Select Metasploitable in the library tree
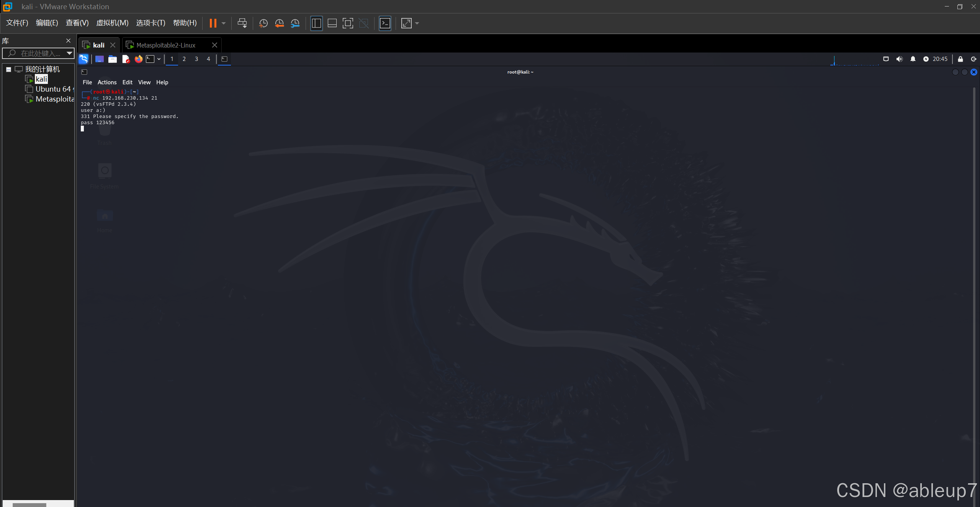Image resolution: width=980 pixels, height=507 pixels. tap(55, 99)
